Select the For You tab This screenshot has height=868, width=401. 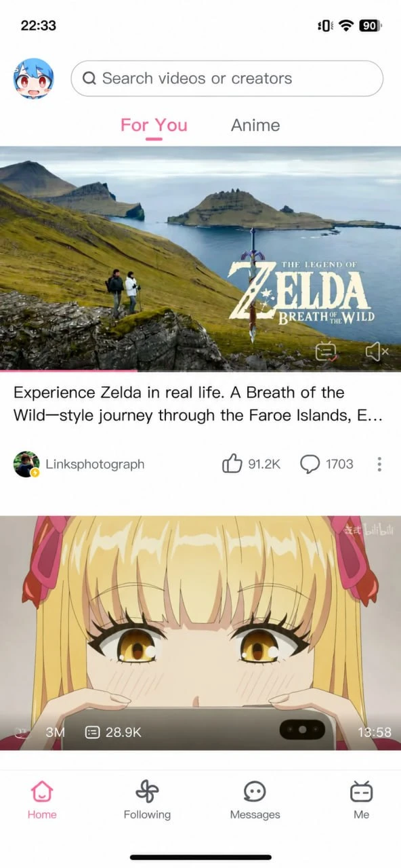154,125
